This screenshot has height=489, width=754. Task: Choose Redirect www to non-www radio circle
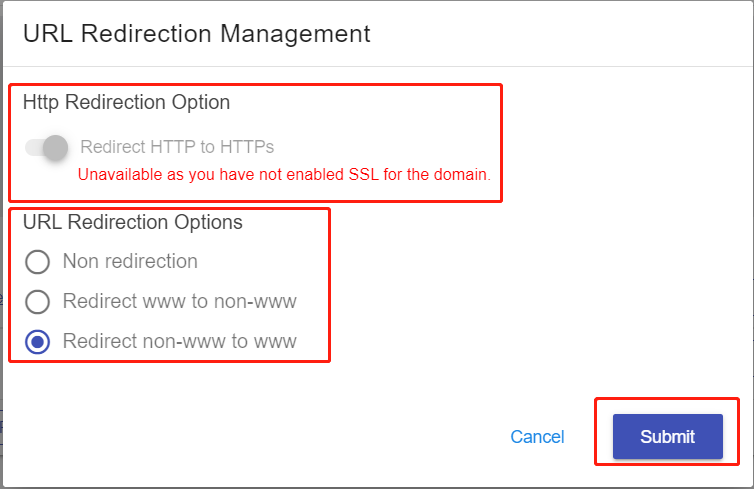(37, 302)
